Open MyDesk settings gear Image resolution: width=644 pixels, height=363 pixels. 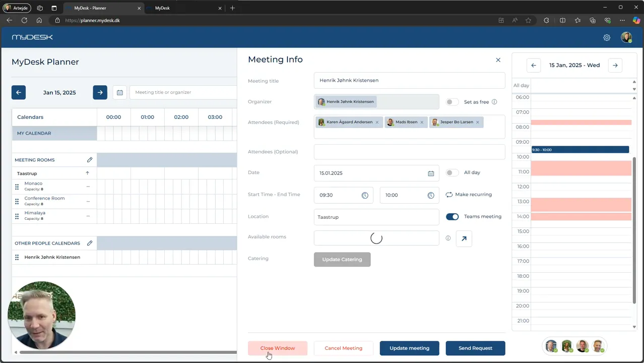click(x=607, y=37)
